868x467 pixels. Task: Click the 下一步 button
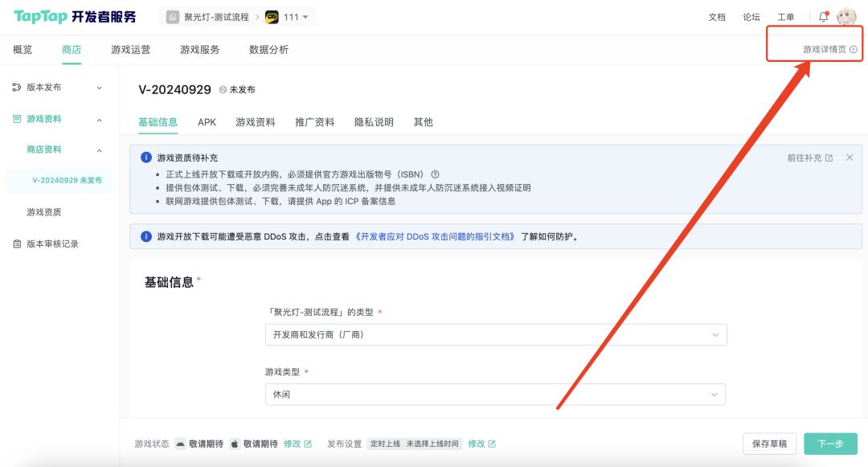(830, 444)
